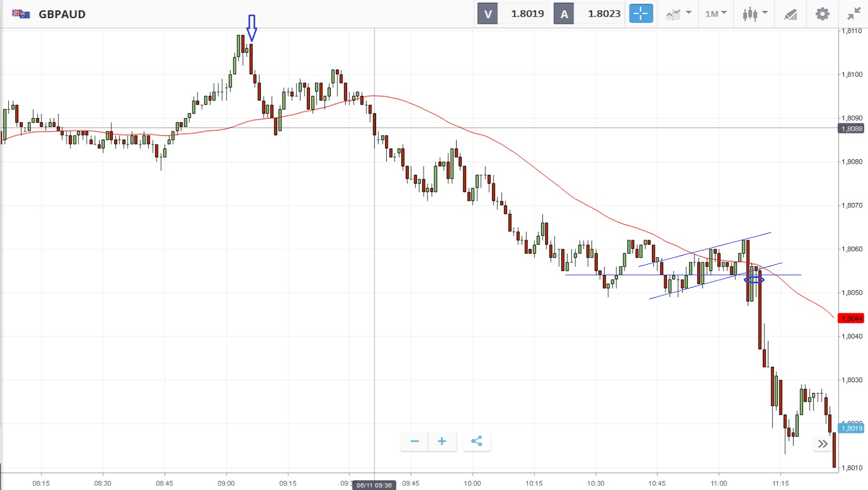
Task: Click the red 1.8044 moving average label
Action: point(851,318)
